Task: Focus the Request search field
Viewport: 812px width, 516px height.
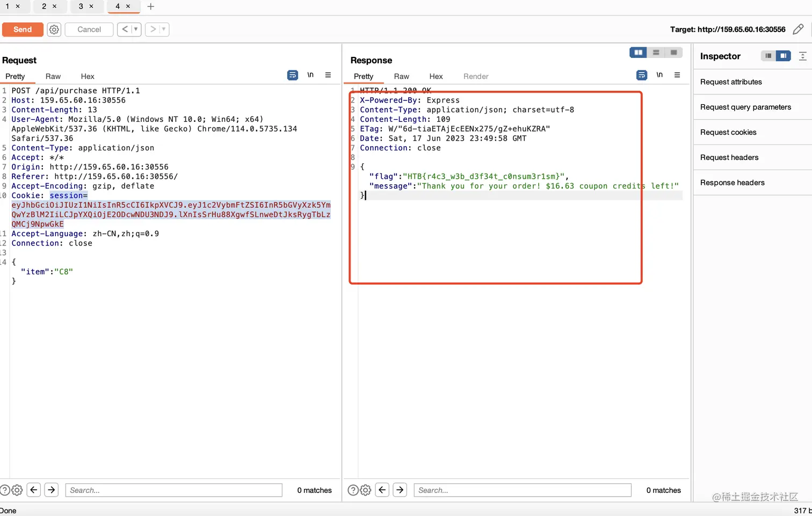Action: coord(173,490)
